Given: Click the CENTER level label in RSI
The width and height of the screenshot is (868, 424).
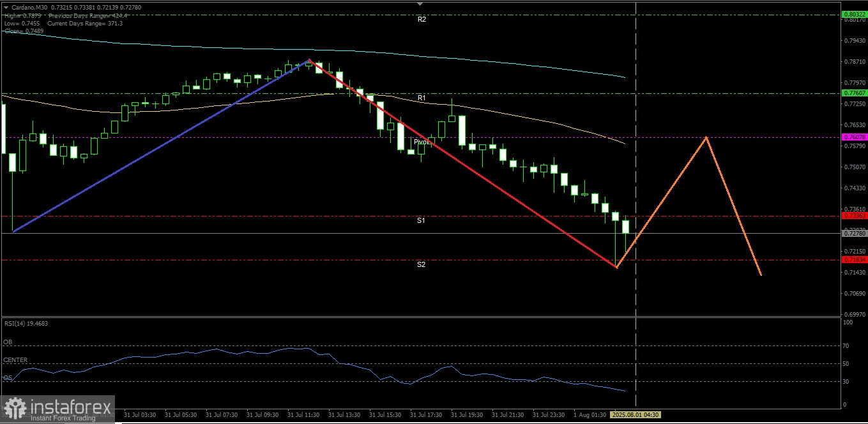Looking at the screenshot, I should pyautogui.click(x=15, y=360).
